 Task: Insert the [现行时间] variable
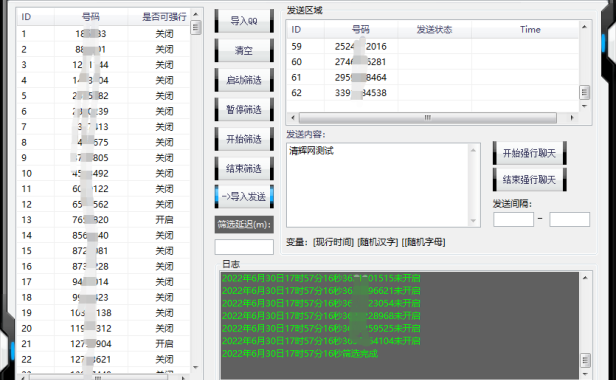(334, 242)
